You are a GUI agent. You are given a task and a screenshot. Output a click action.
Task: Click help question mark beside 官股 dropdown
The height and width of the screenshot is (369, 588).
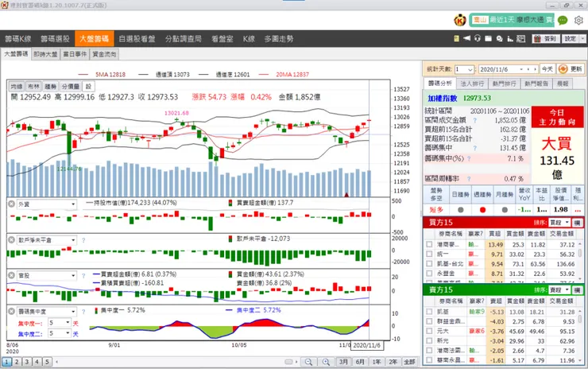click(x=83, y=275)
